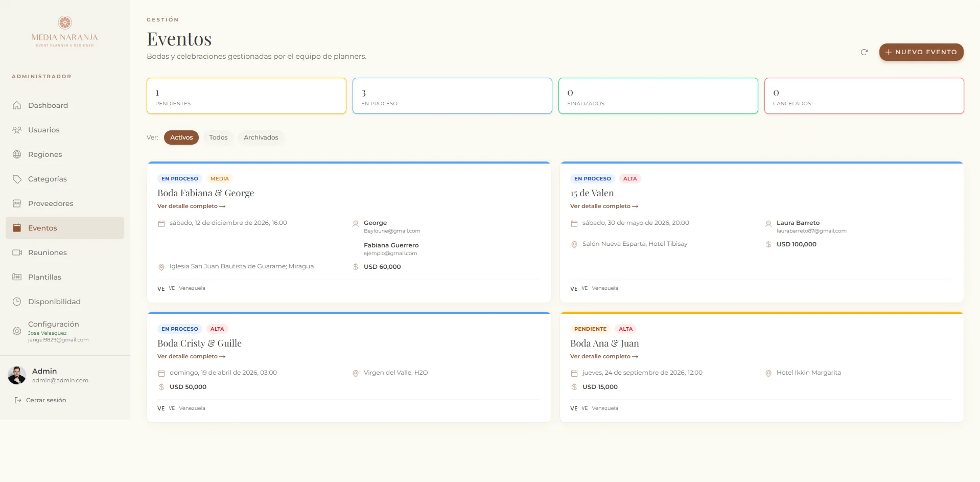Click the Categorías tag icon
This screenshot has height=482, width=980.
(x=17, y=179)
